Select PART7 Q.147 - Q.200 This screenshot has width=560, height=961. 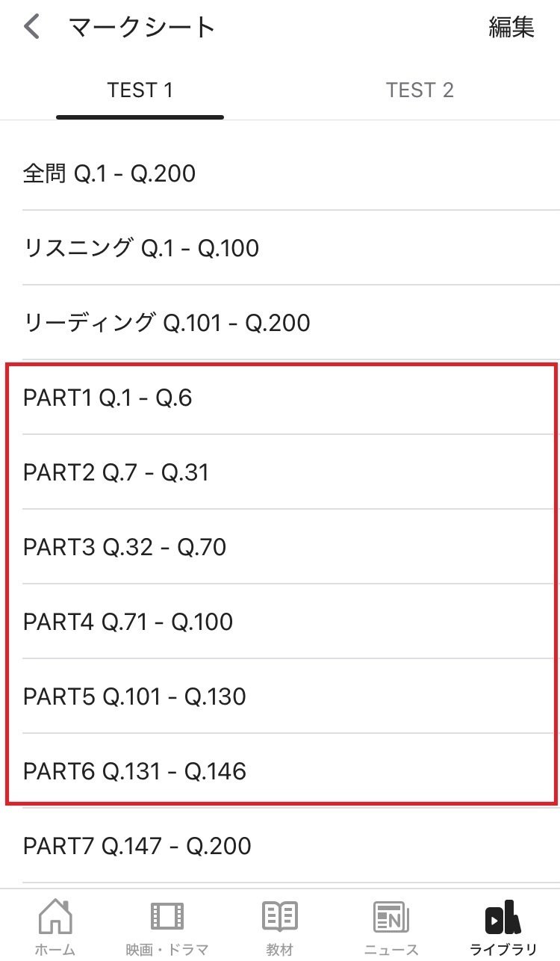pyautogui.click(x=280, y=846)
